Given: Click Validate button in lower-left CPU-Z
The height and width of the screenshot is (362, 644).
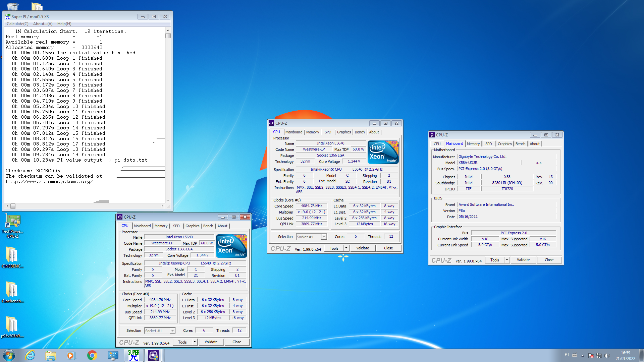Looking at the screenshot, I should (x=211, y=342).
